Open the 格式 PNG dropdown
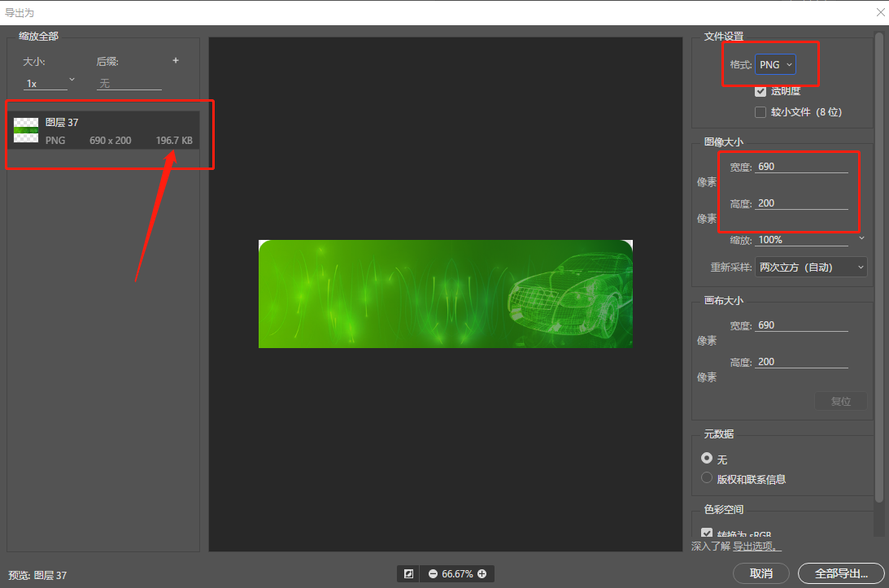The height and width of the screenshot is (588, 889). pos(776,65)
